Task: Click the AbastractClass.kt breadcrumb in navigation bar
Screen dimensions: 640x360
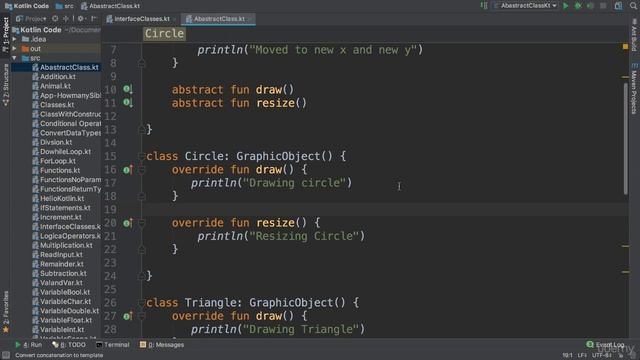Action: (x=110, y=6)
